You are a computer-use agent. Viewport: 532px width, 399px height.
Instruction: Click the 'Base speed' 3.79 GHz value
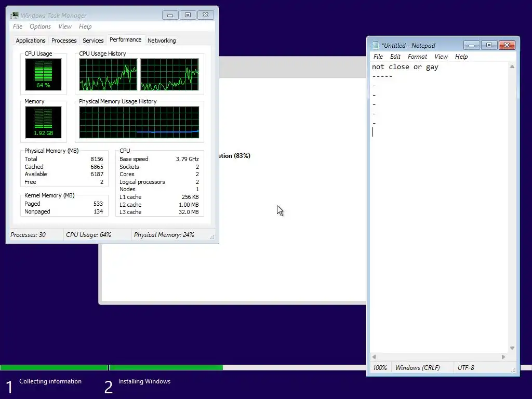pos(187,159)
